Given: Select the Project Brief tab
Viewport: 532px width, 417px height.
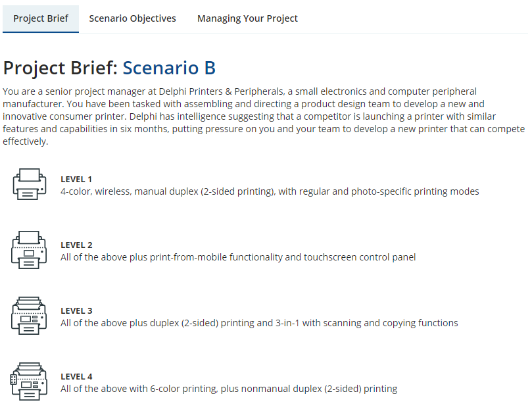Looking at the screenshot, I should (x=40, y=18).
